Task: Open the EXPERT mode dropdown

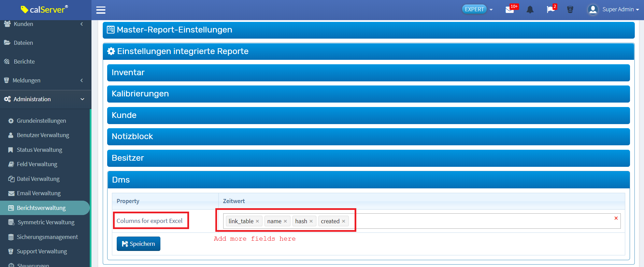Action: (477, 9)
